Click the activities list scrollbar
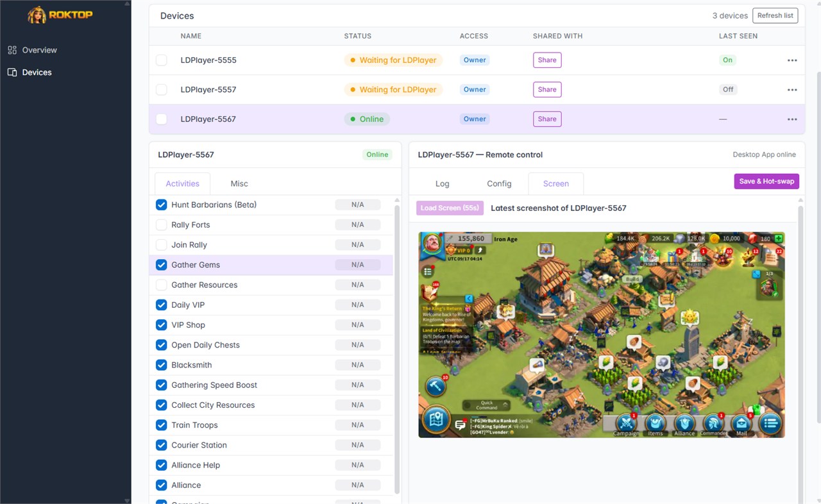Image resolution: width=821 pixels, height=504 pixels. coord(396,349)
